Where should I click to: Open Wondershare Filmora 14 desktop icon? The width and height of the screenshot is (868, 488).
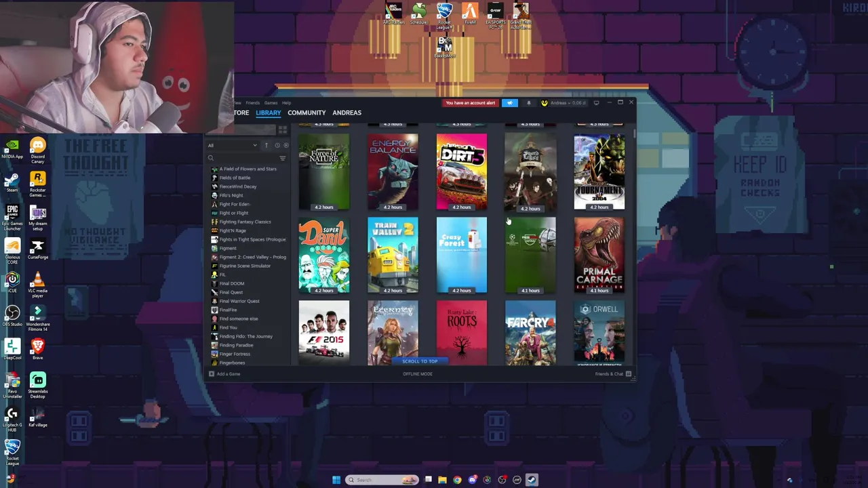[x=38, y=317]
